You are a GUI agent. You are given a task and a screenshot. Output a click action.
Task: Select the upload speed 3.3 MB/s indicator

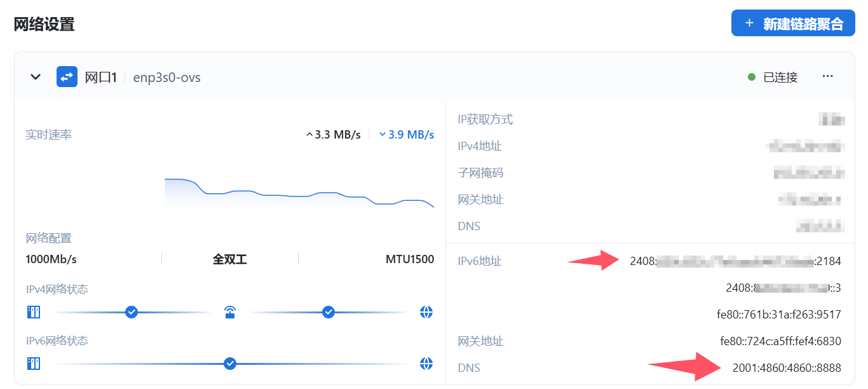pos(334,135)
